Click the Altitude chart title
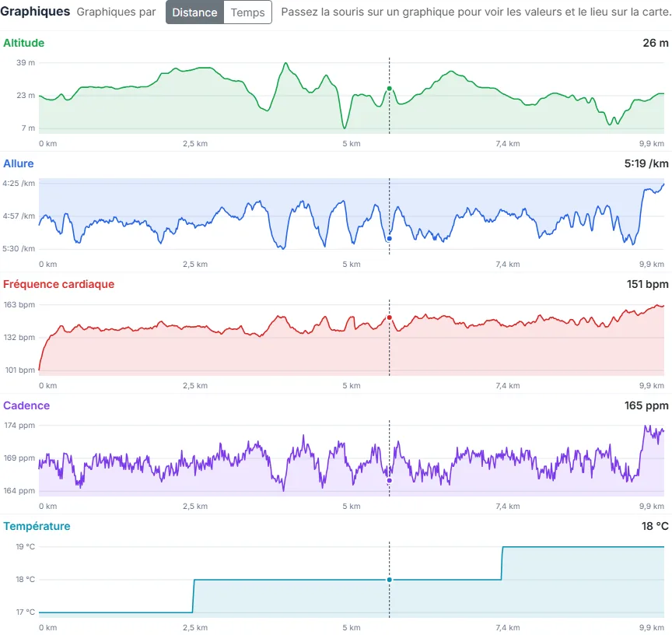Image resolution: width=672 pixels, height=635 pixels. (23, 43)
